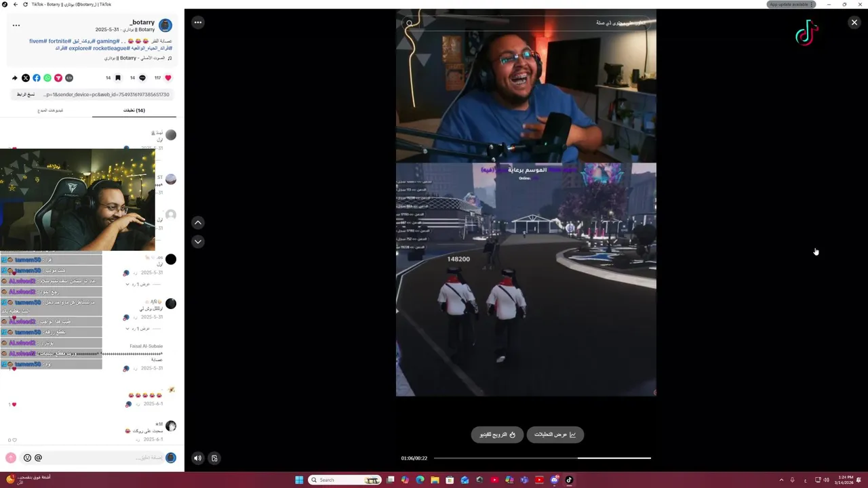Open the original sound Botarry link

pos(138,58)
